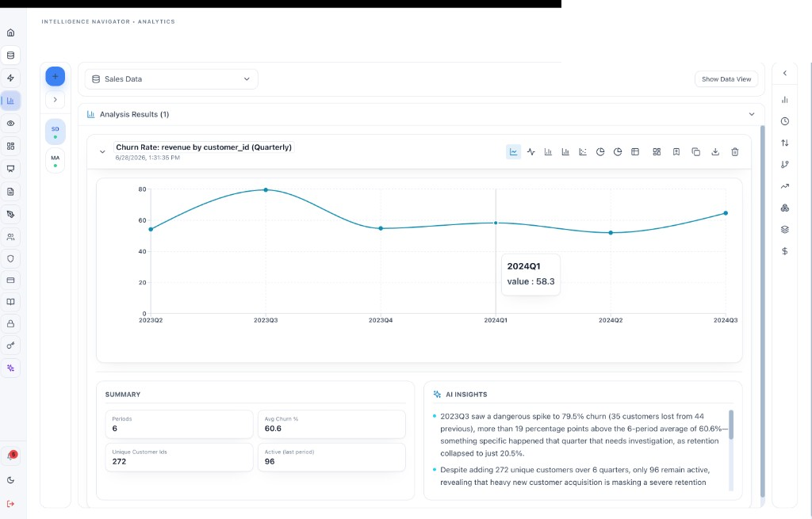Open bar chart icon in right panel

coord(785,100)
